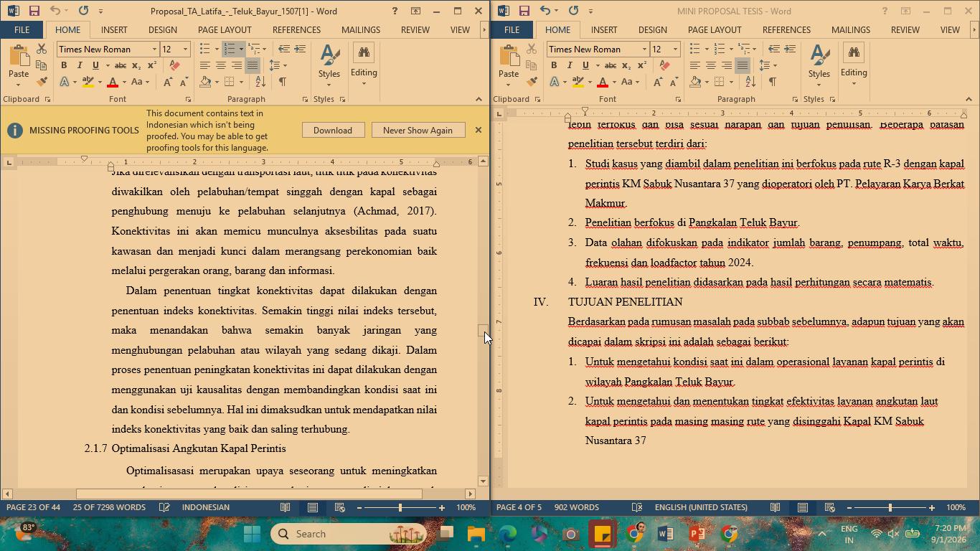
Task: Click Download proofing tools button
Action: (332, 130)
